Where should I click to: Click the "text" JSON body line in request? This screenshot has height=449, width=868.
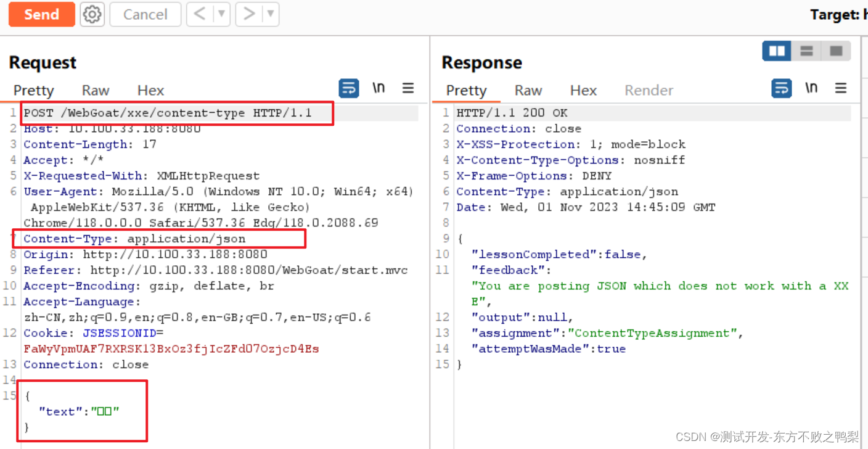78,411
